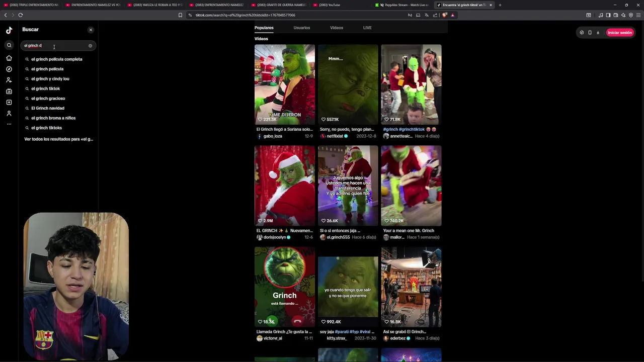This screenshot has width=644, height=362.
Task: Open the Leo AI sparkle icon
Action: (623, 15)
